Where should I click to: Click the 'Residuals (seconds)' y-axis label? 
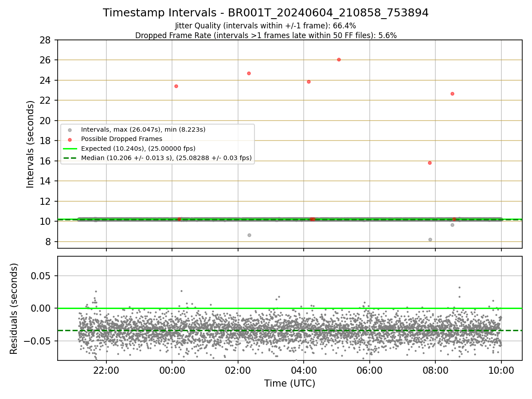(14, 309)
